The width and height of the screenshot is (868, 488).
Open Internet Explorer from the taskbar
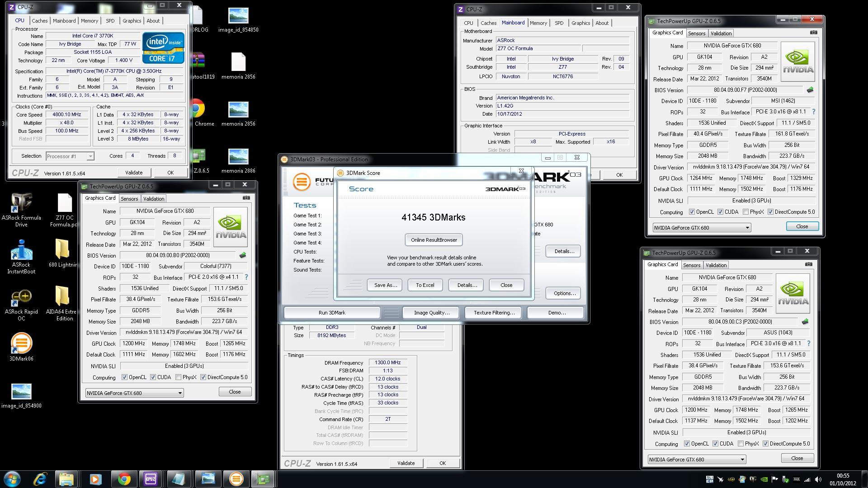[x=40, y=479]
